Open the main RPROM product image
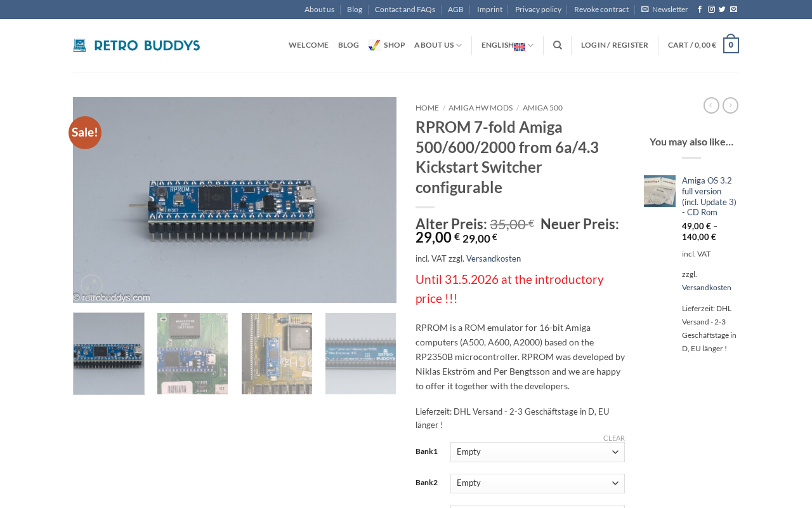This screenshot has height=508, width=812. (x=235, y=200)
